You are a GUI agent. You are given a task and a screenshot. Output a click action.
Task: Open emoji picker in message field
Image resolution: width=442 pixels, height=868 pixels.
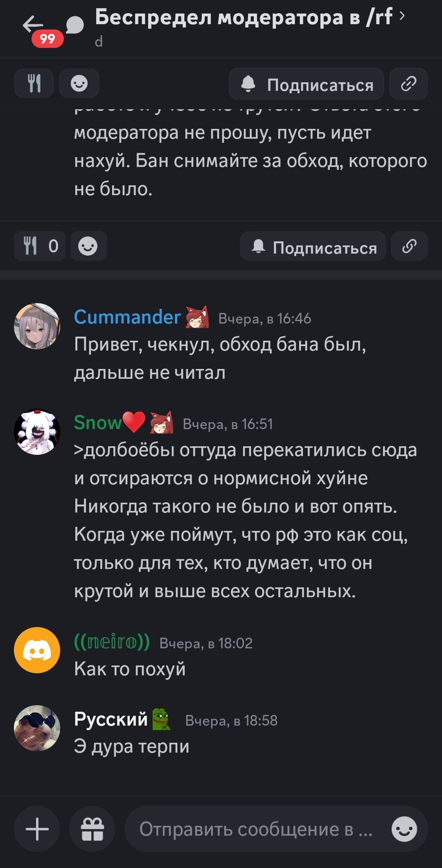(404, 829)
